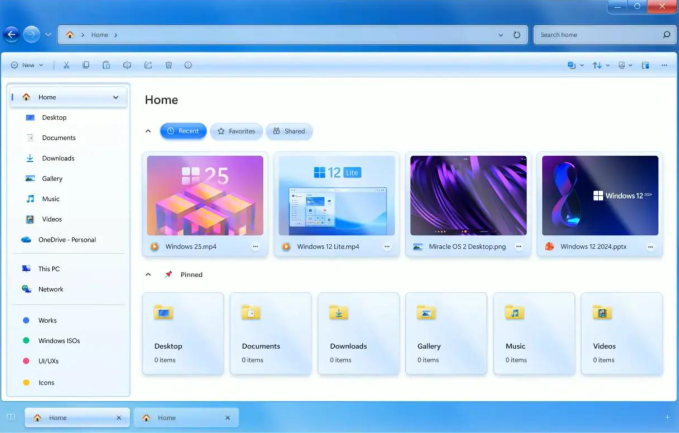Open recent locations dropdown beside forward arrow
Viewport: 679px width, 433px height.
pos(48,35)
